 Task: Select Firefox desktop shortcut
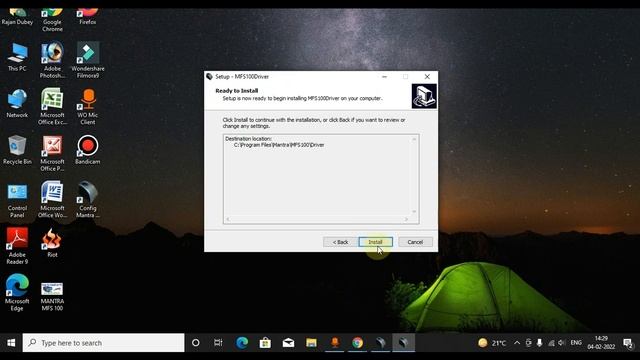point(88,17)
